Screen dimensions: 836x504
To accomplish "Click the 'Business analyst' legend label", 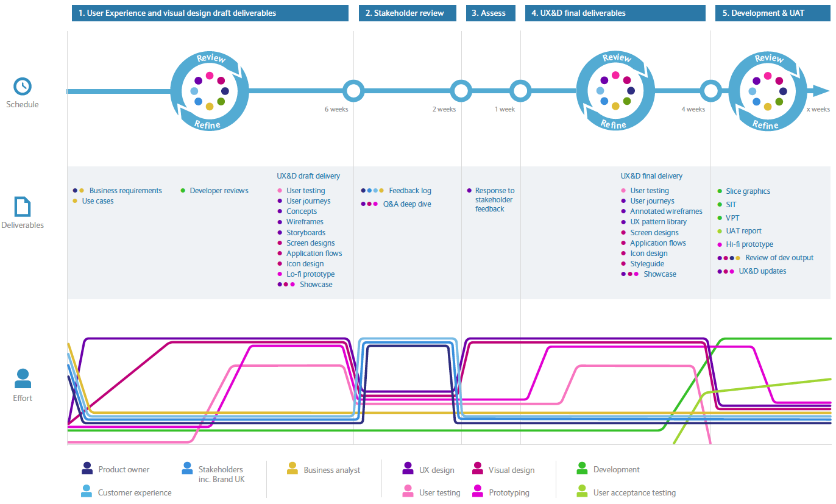I will pyautogui.click(x=332, y=470).
